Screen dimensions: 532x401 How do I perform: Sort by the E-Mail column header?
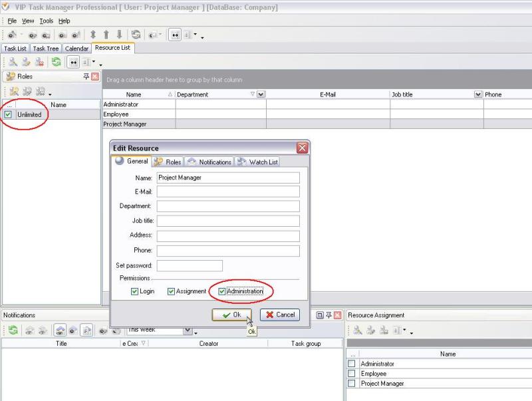pyautogui.click(x=328, y=94)
